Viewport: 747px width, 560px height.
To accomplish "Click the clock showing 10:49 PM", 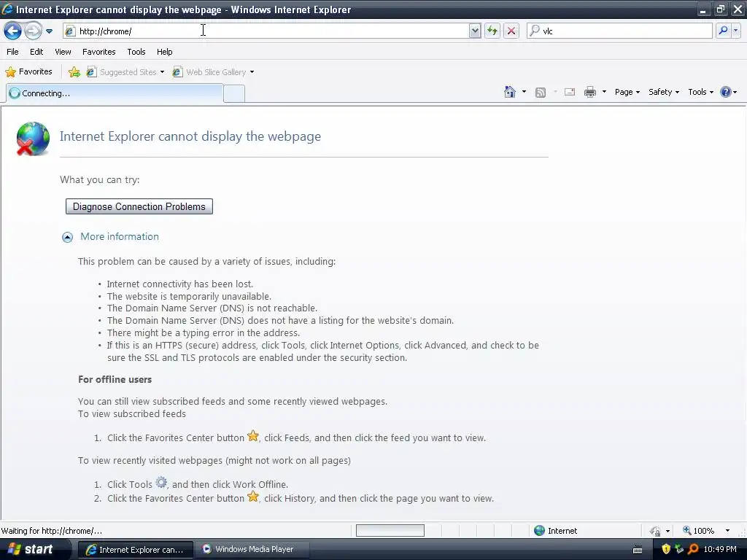I will 720,550.
